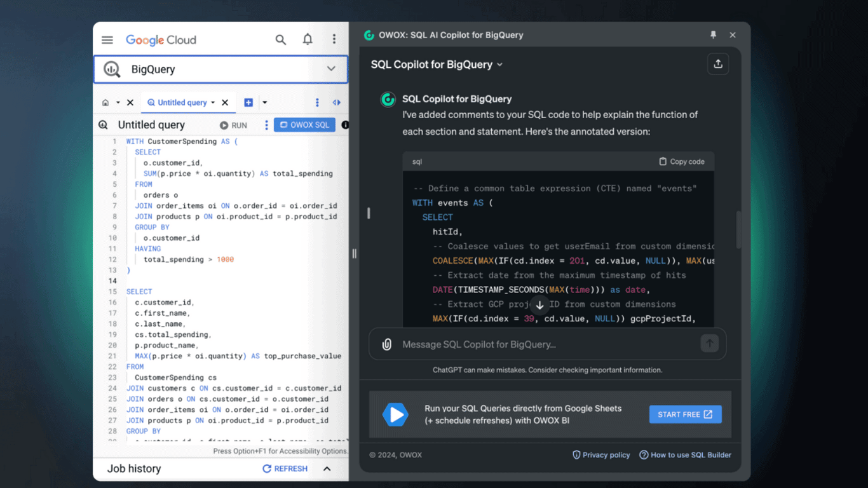Go to the BigQuery home tab icon
Screen dimensions: 868x488
pos(105,102)
